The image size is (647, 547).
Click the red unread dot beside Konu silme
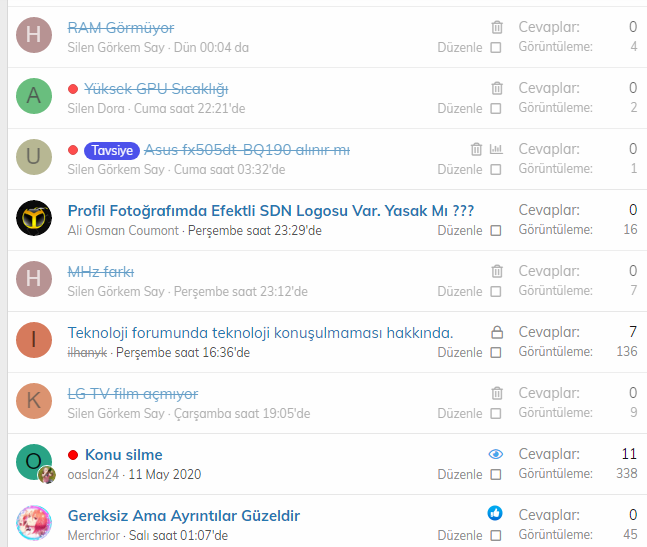pos(73,455)
